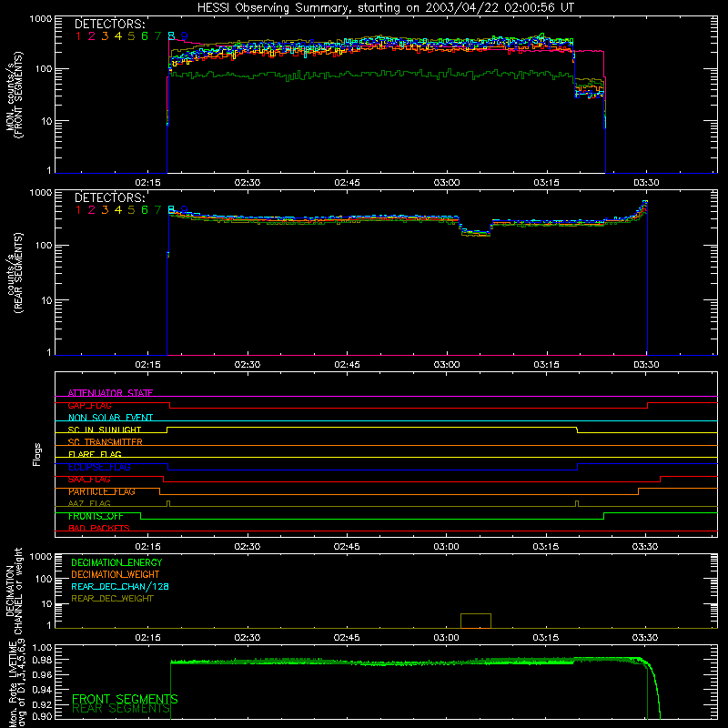Click 02:45 tick label under the Flags panel

[x=347, y=547]
